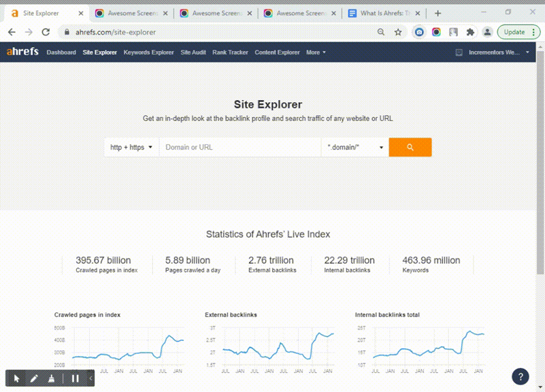Open the http + https protocol dropdown
The height and width of the screenshot is (392, 545).
131,147
